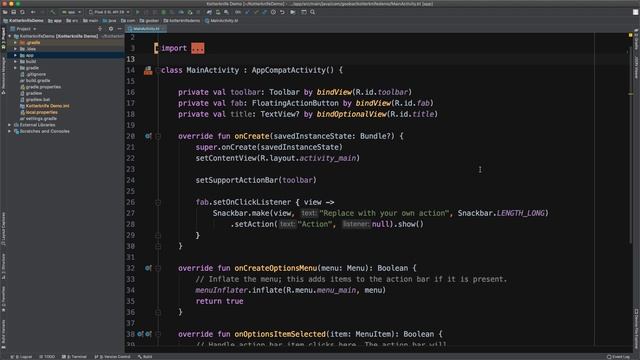Select KotterknifeDemo breadcrumb
This screenshot has height=360, width=640.
tap(23, 20)
